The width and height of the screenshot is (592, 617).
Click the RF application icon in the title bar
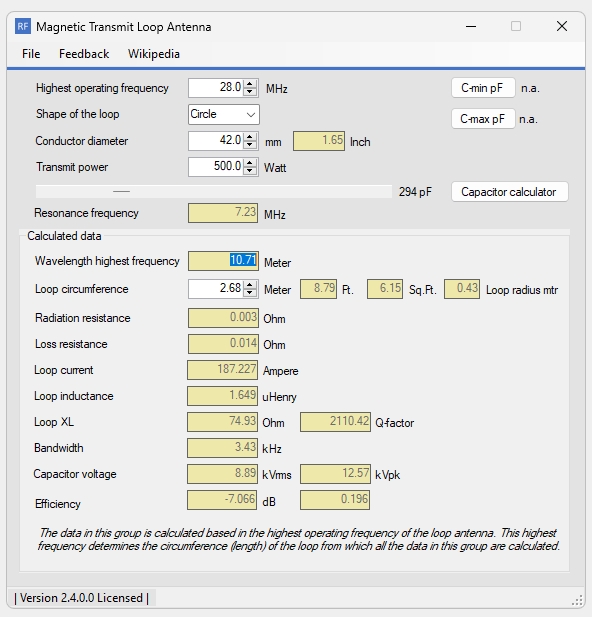pos(22,26)
